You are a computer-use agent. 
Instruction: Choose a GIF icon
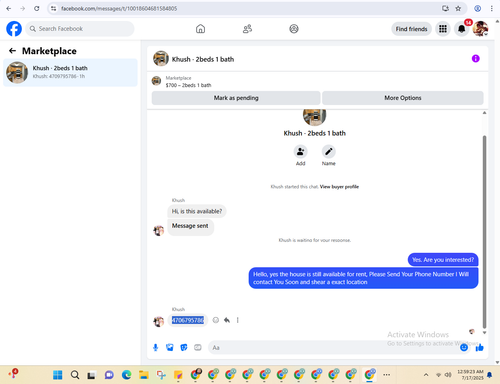[198, 348]
